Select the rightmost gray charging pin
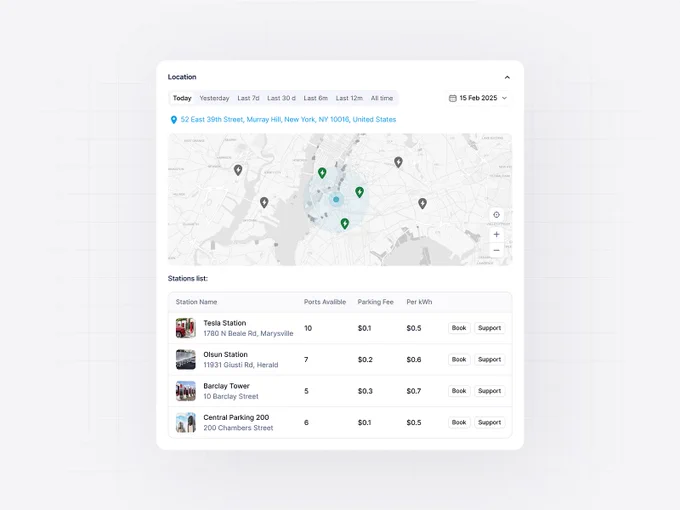 pyautogui.click(x=422, y=203)
